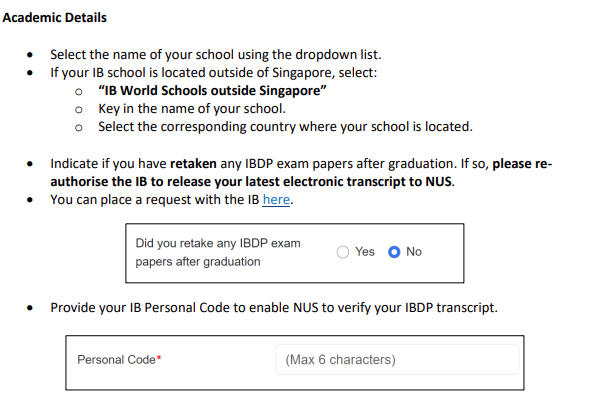Screen dimensions: 589x404
Task: Click "If your IB school is located outside" line
Action: point(214,72)
